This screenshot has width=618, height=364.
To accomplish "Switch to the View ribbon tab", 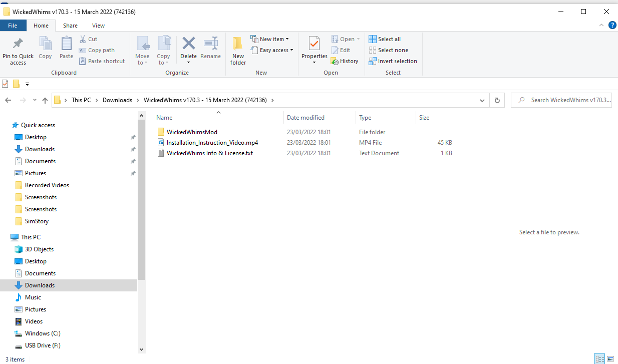I will pyautogui.click(x=98, y=26).
